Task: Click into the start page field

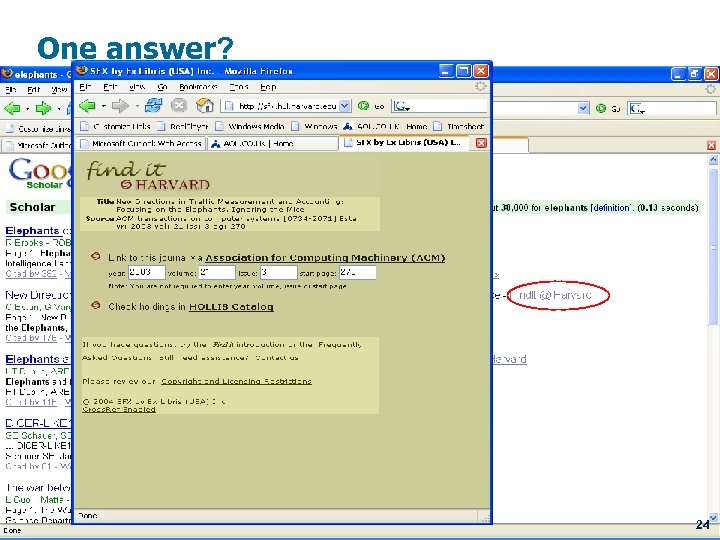Action: [x=358, y=272]
